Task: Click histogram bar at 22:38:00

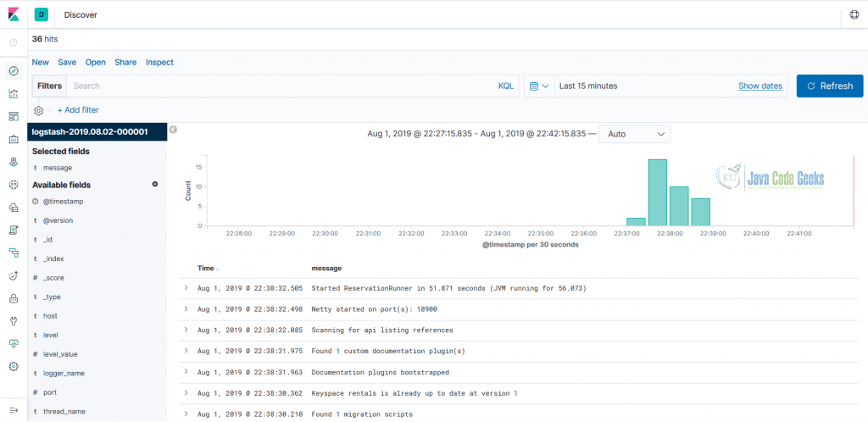Action: pyautogui.click(x=679, y=206)
